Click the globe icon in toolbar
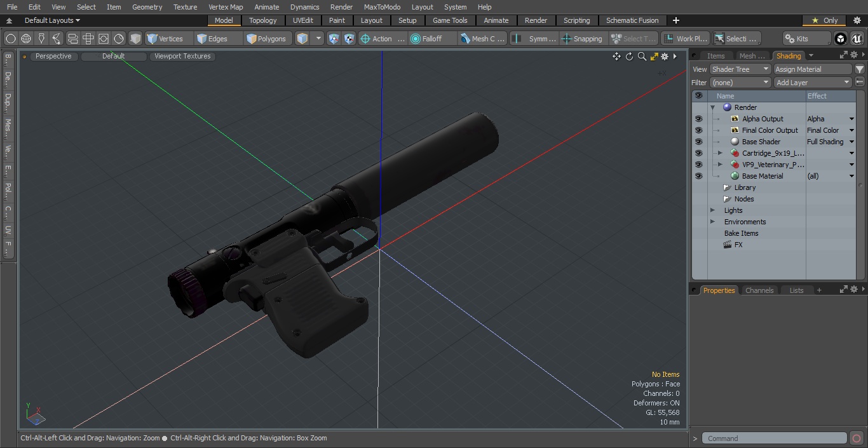The height and width of the screenshot is (448, 868). click(26, 39)
